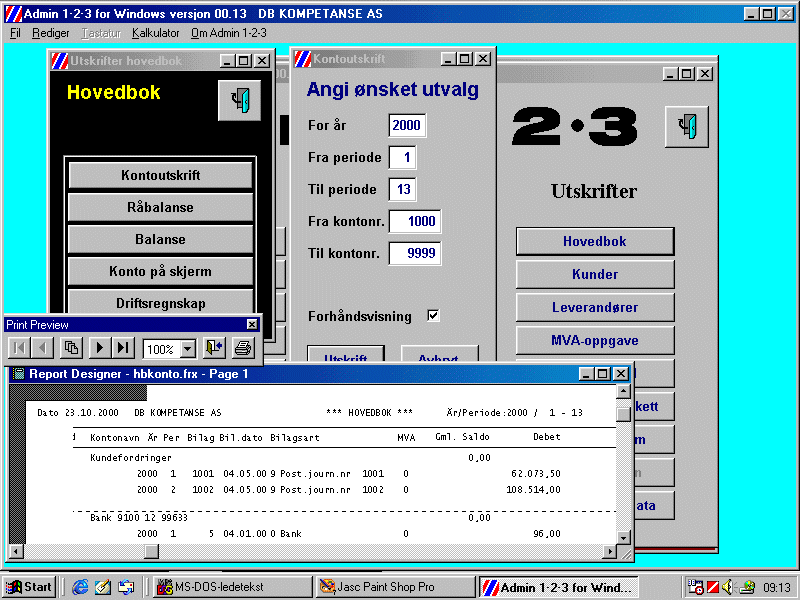
Task: Click the Råbalanse button
Action: pos(160,208)
